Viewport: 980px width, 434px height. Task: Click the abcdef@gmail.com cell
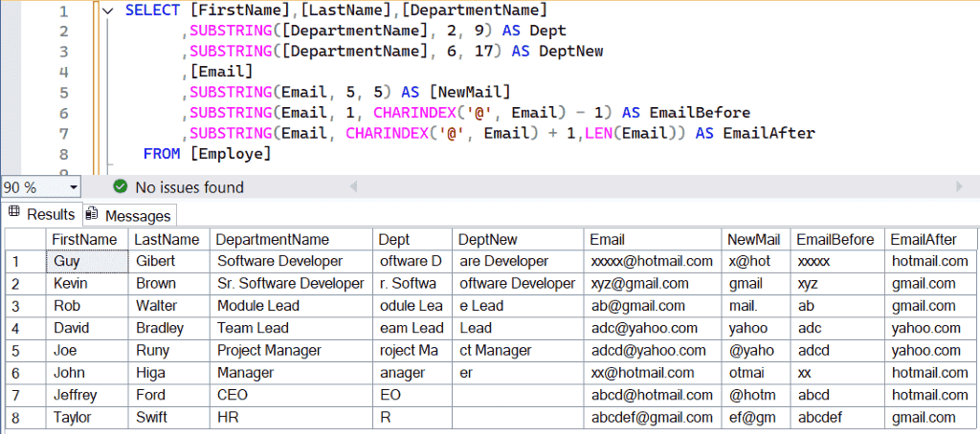[x=653, y=417]
